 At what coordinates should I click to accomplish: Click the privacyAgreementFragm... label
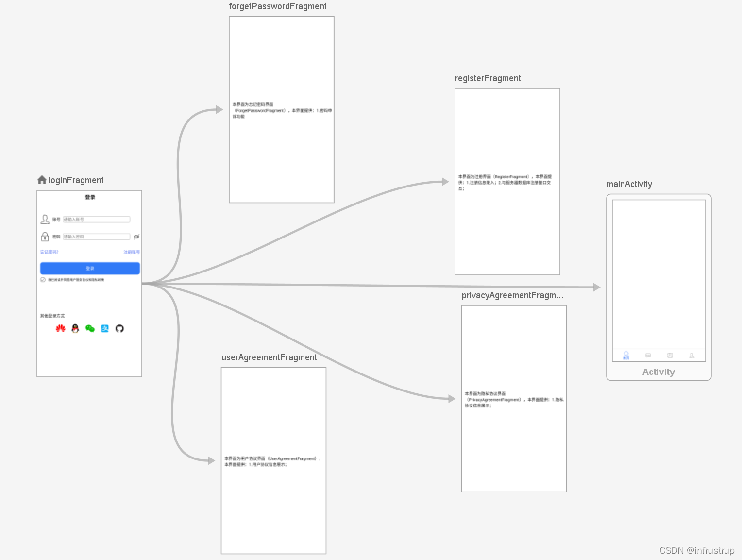coord(512,295)
